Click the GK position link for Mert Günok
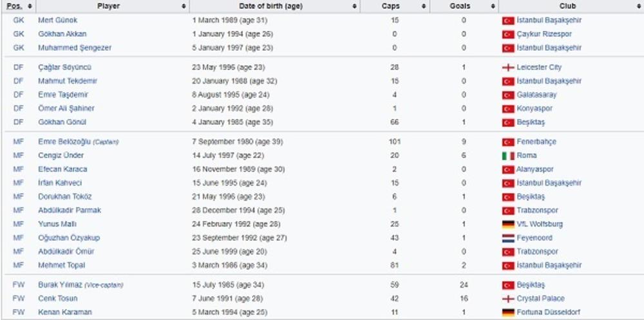This screenshot has height=320, width=644. [x=18, y=21]
